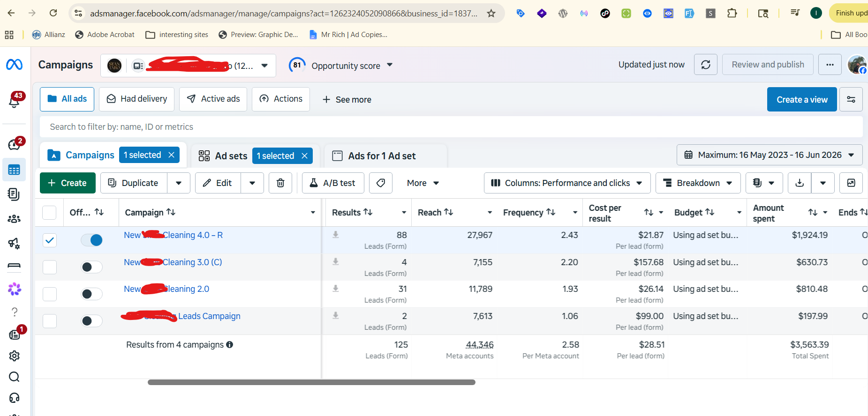Click the export download icon
Screen dimensions: 868x416
pyautogui.click(x=800, y=183)
